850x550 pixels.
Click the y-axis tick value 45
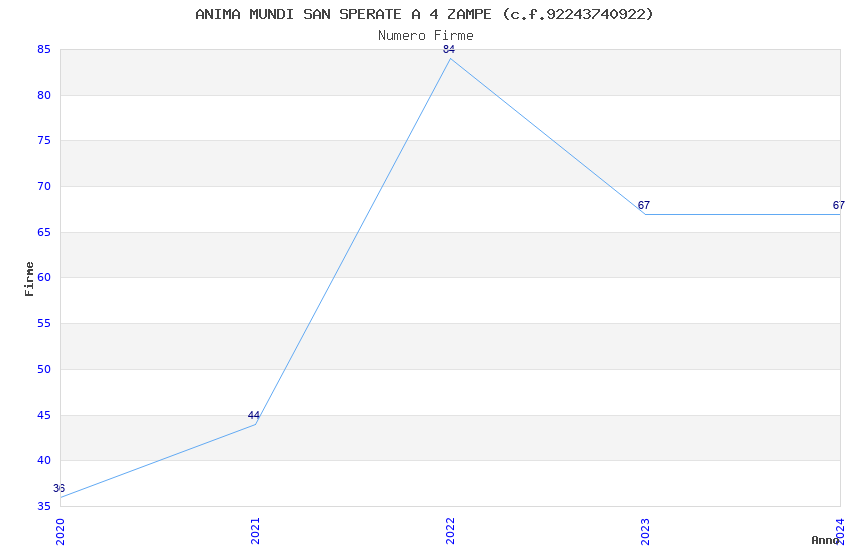[x=44, y=415]
